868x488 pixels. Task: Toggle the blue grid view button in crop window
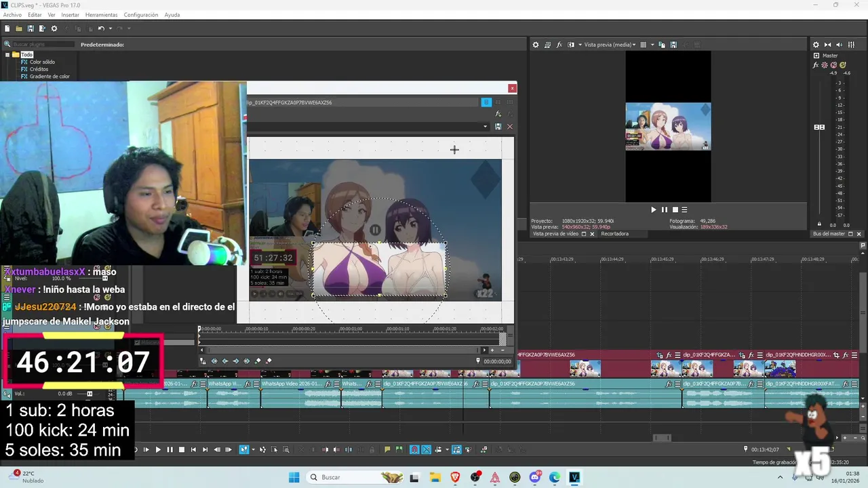[x=486, y=102]
